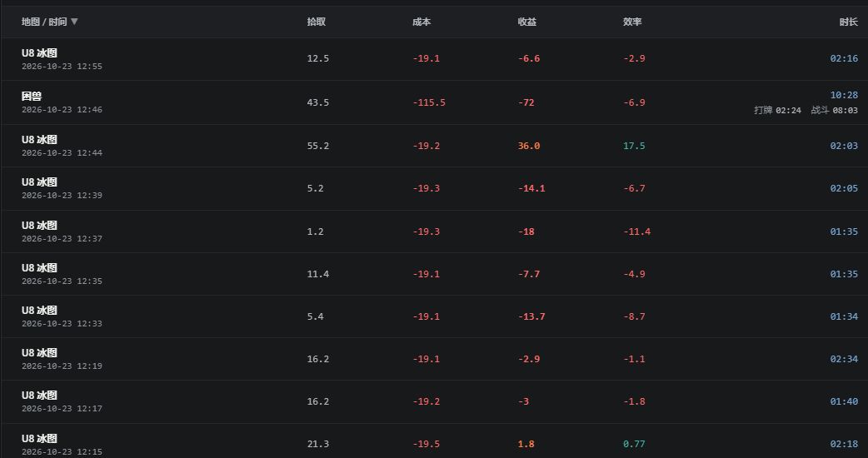Click timestamp 2026-10-23 12:19
Screen dimensions: 868x458
62,366
